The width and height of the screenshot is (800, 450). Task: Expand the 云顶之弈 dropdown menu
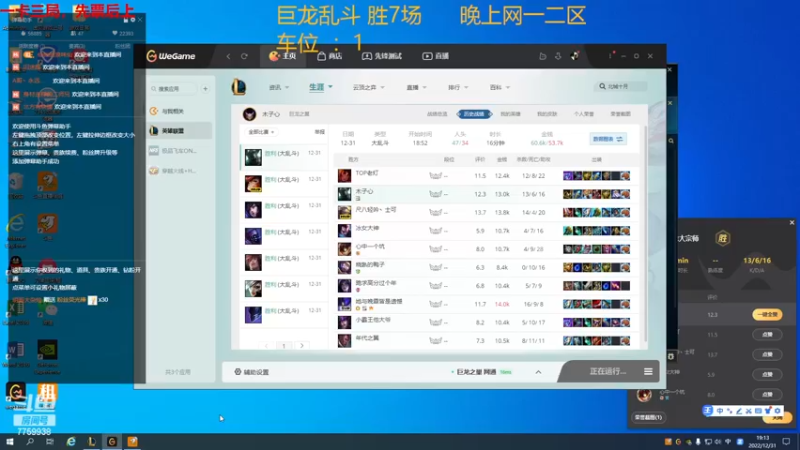tap(368, 87)
